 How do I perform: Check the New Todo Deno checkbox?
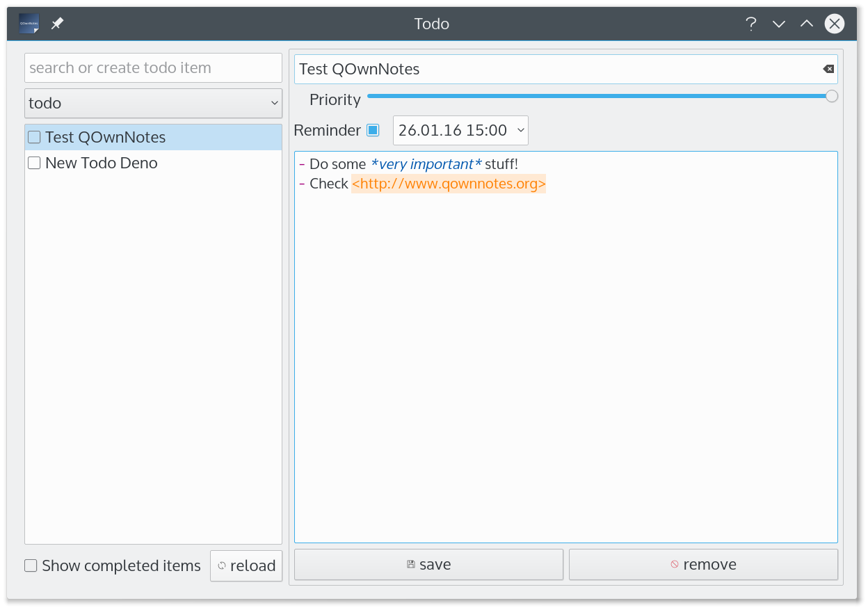[34, 163]
